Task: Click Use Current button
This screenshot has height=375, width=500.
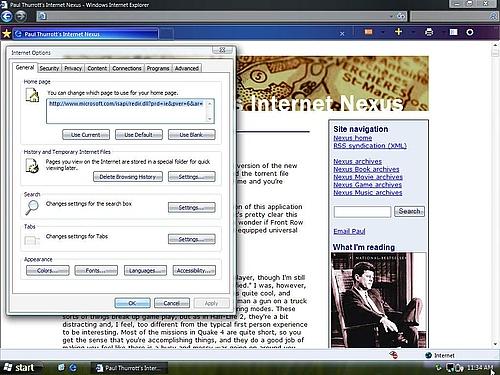Action: (x=86, y=135)
